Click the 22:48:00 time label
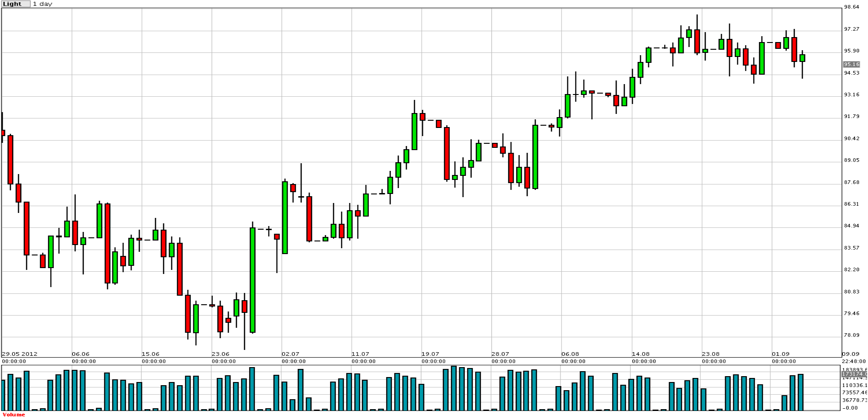The height and width of the screenshot is (420, 868). tap(854, 361)
